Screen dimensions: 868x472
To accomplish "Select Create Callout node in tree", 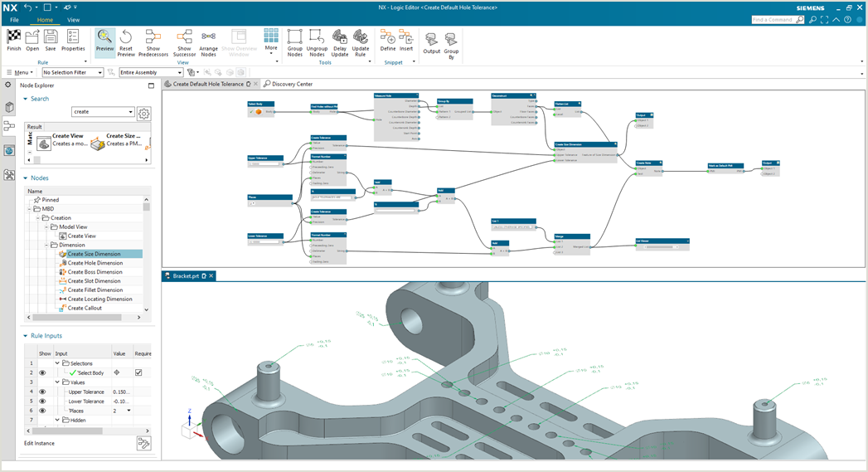I will pyautogui.click(x=85, y=308).
